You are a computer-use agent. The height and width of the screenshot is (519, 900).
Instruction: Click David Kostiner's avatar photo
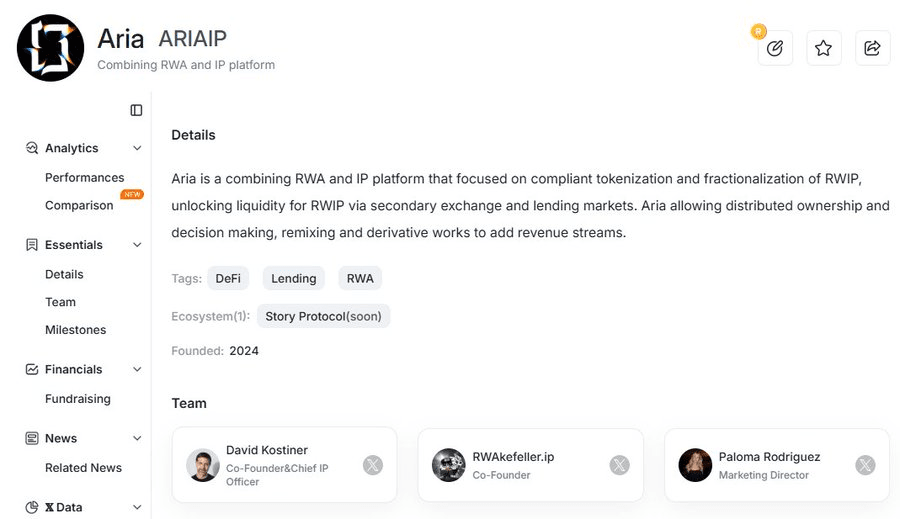coord(203,465)
